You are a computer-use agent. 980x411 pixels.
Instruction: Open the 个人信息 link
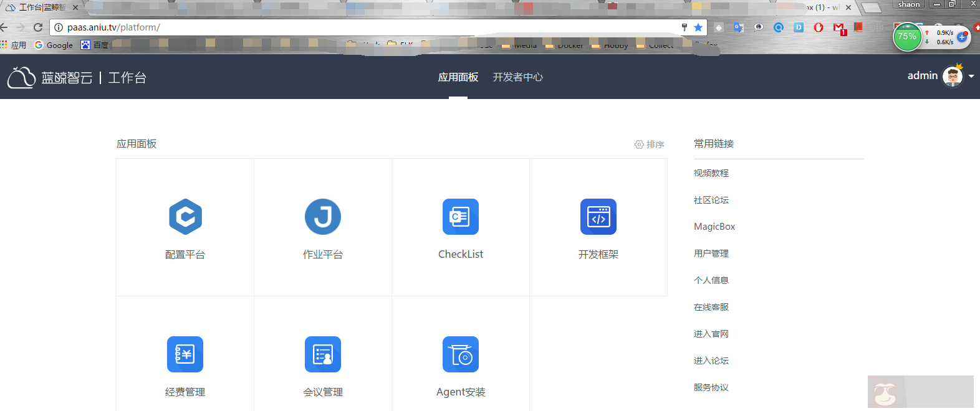point(711,280)
